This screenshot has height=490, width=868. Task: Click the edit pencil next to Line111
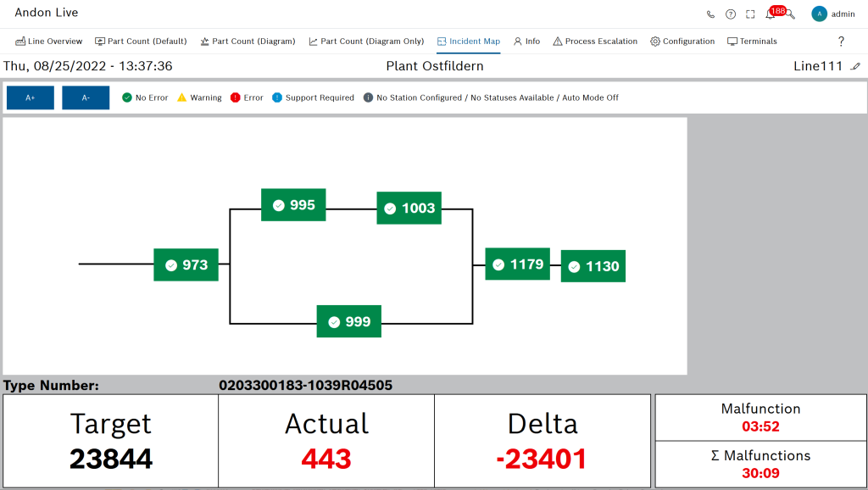(x=855, y=64)
